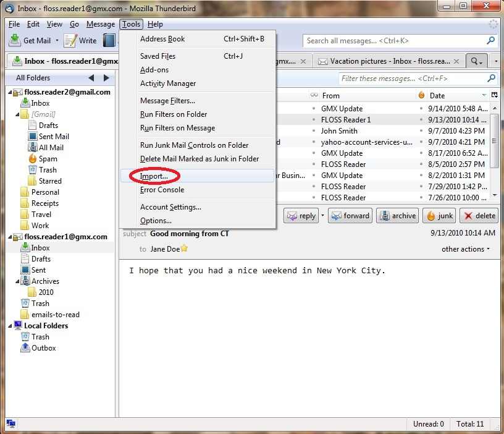504x434 pixels.
Task: Open the other actions dropdown
Action: coord(466,249)
